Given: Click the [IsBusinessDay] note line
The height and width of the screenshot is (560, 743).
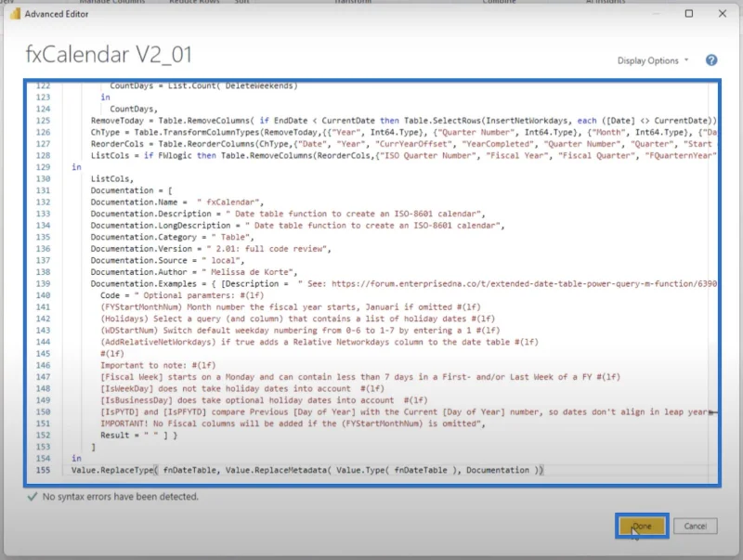Looking at the screenshot, I should click(x=264, y=400).
